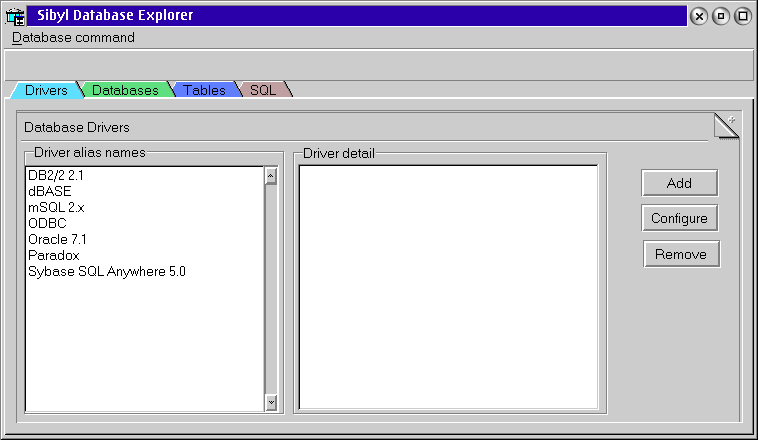
Task: Minimize the Sibyl Database Explorer window
Action: coord(721,16)
